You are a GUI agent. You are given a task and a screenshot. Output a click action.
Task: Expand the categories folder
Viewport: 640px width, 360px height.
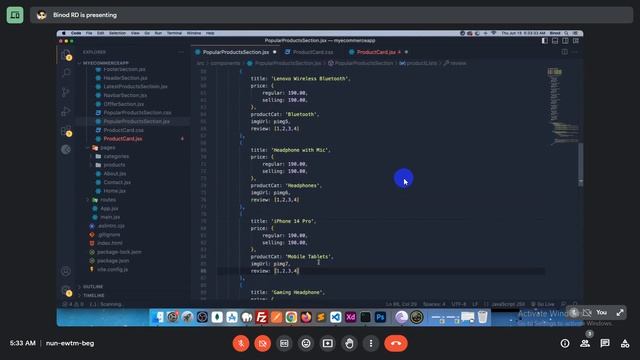116,156
